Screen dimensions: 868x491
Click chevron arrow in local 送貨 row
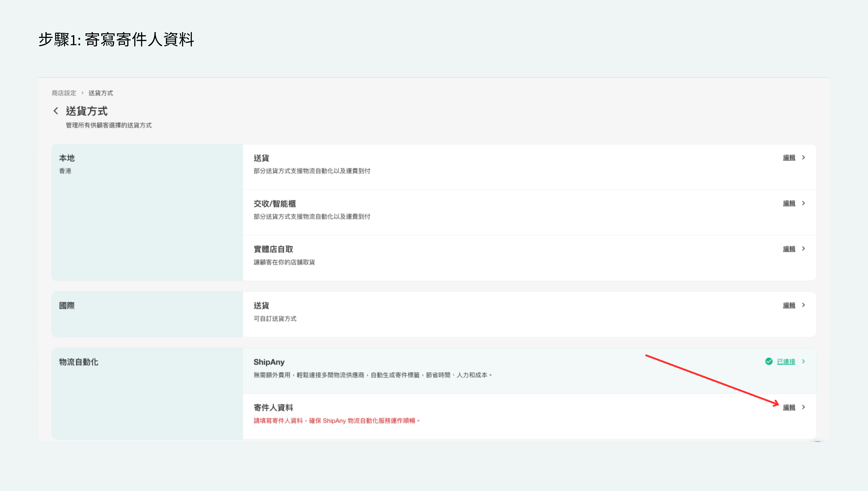tap(804, 157)
